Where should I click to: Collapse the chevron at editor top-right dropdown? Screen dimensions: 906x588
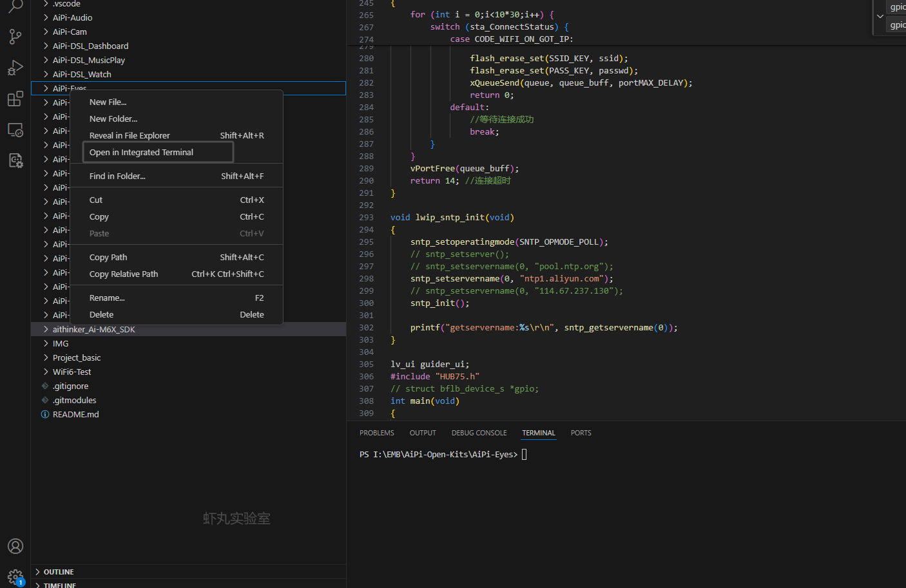click(880, 16)
